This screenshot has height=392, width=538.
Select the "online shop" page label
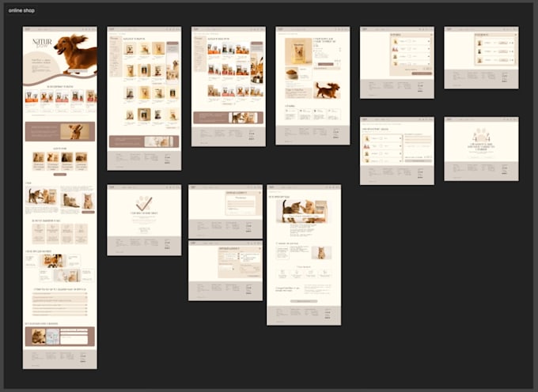pos(21,10)
